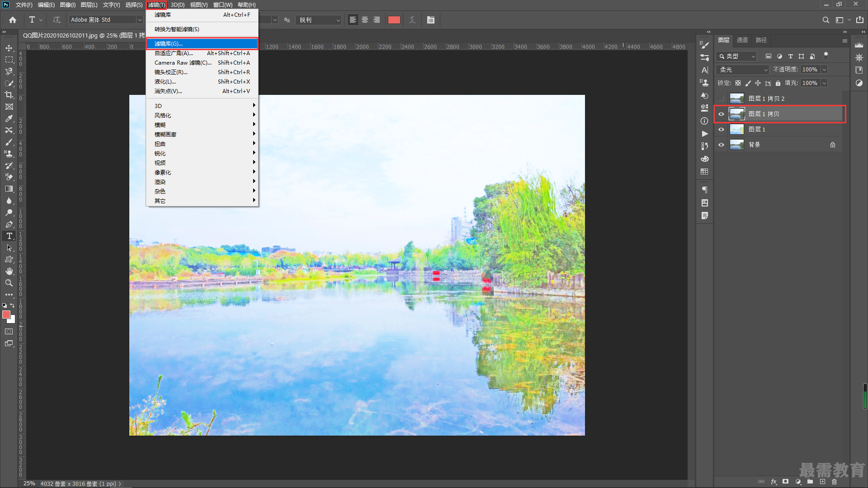Select the Lasso tool
868x488 pixels.
(9, 71)
